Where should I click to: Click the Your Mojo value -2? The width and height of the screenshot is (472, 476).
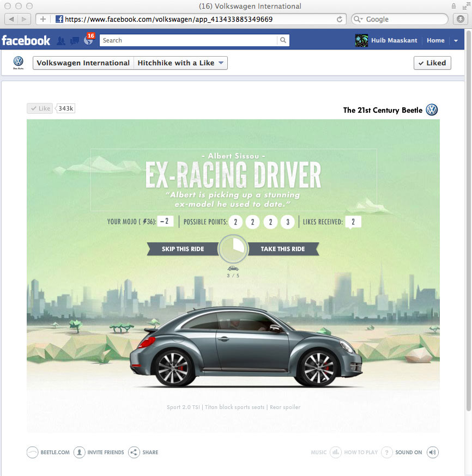[x=165, y=221]
